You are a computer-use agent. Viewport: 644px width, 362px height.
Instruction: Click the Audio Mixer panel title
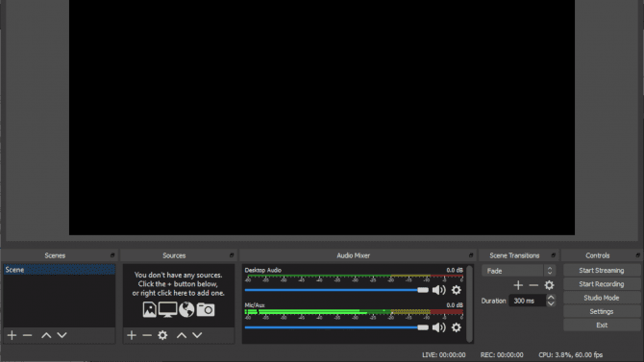pyautogui.click(x=353, y=255)
